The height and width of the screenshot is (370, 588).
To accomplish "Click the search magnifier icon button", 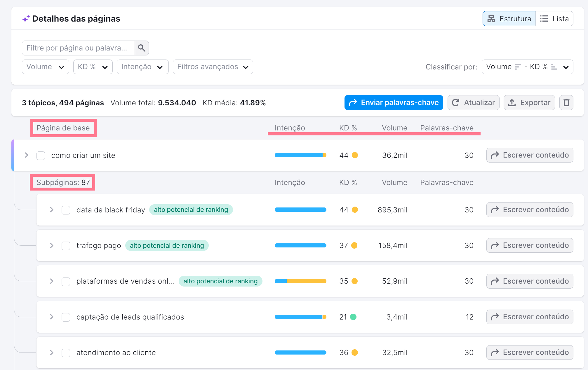I will click(x=142, y=48).
